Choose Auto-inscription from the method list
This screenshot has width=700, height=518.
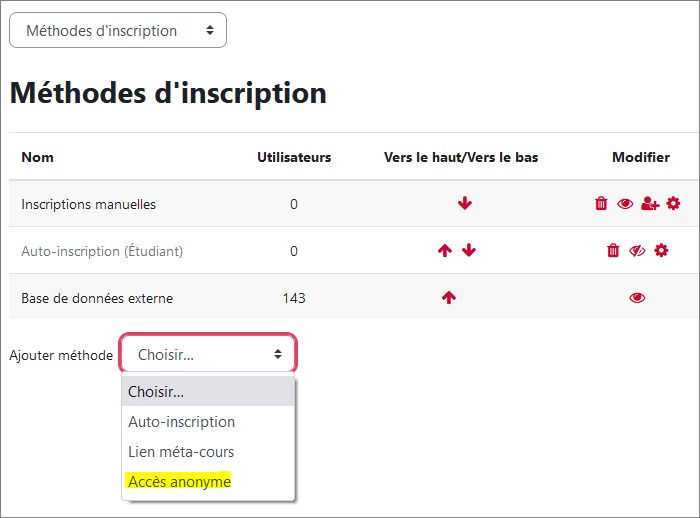click(208, 422)
